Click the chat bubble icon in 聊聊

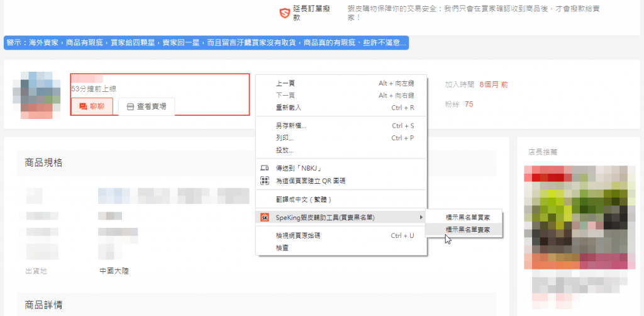83,107
